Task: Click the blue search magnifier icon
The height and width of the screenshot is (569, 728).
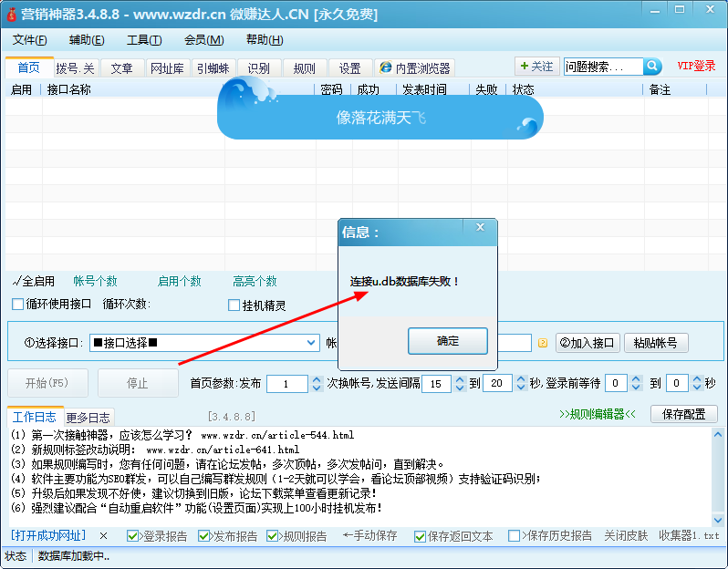Action: (x=652, y=67)
